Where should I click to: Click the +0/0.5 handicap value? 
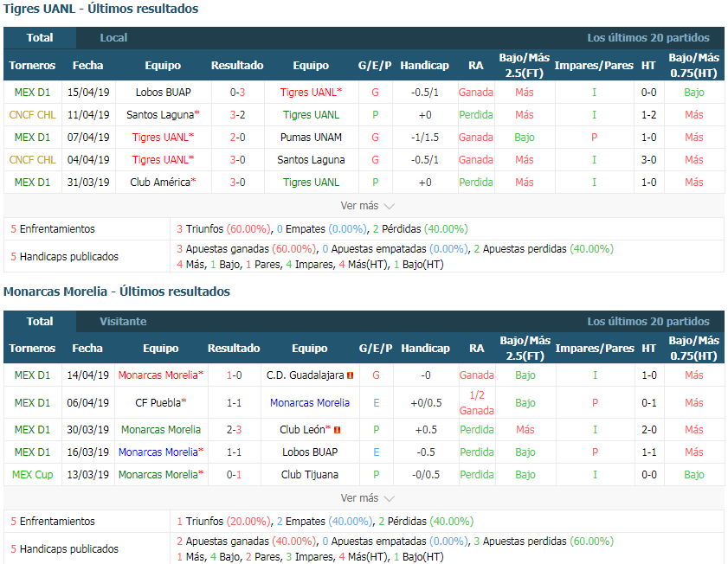[426, 402]
